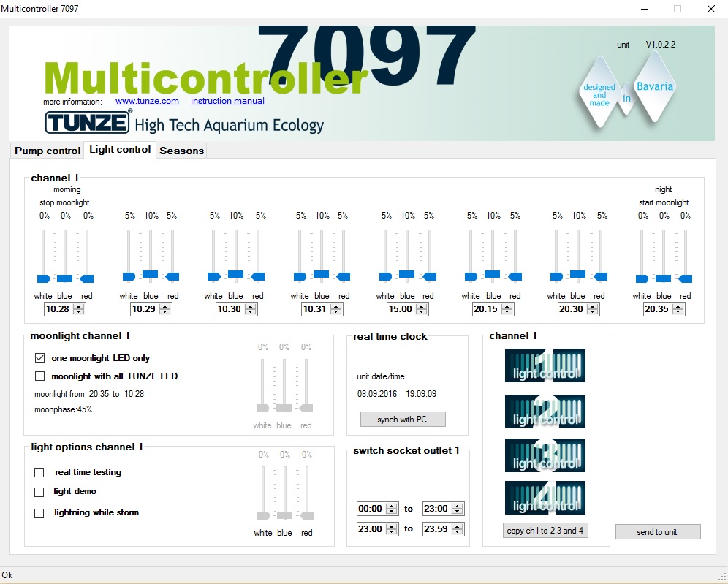Click the 'moonphase:45%' text

click(x=63, y=409)
